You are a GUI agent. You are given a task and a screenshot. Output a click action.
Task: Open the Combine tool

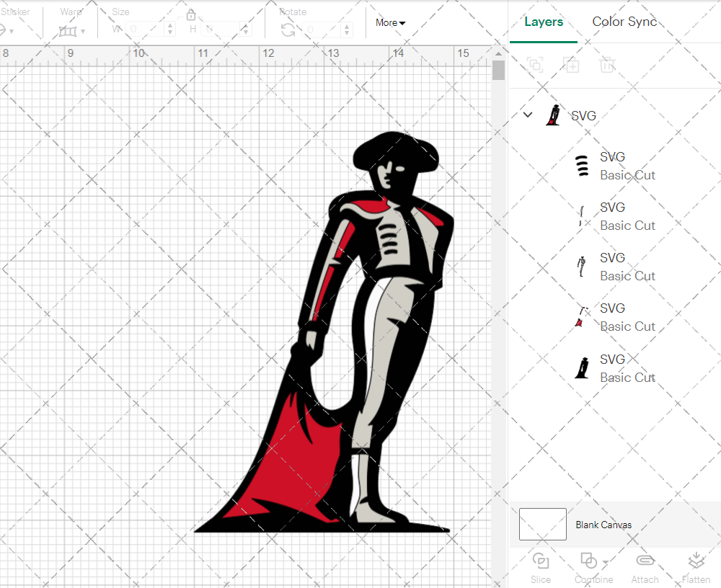pos(591,567)
